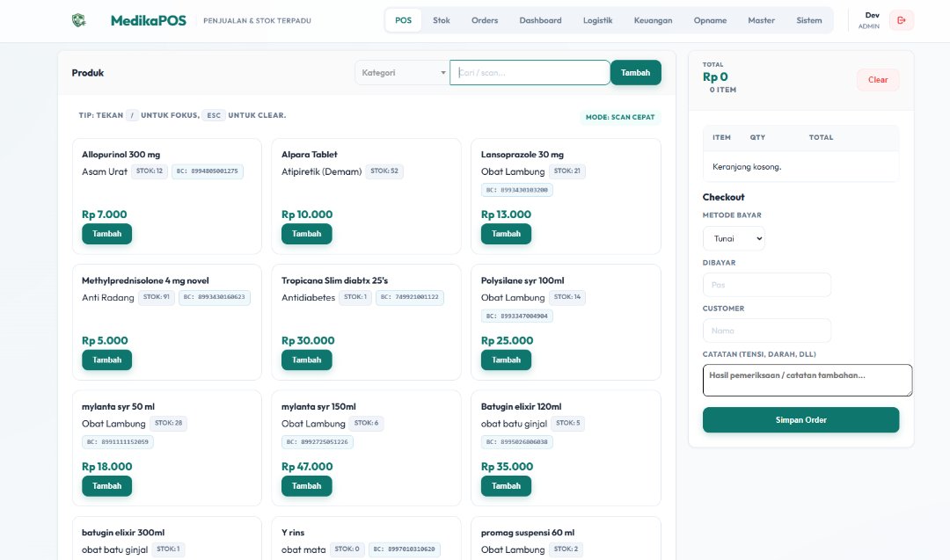The height and width of the screenshot is (560, 950).
Task: Click the Dev ADMIN user label
Action: tap(869, 20)
